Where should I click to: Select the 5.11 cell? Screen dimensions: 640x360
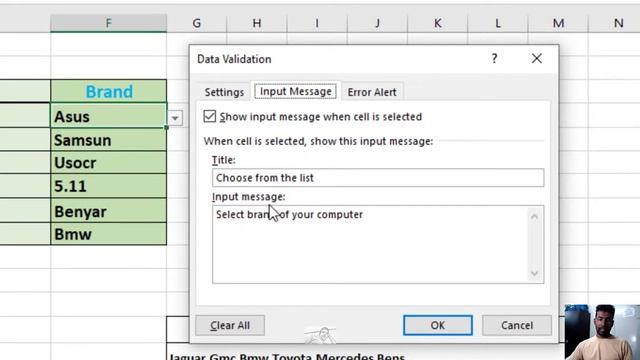point(109,186)
